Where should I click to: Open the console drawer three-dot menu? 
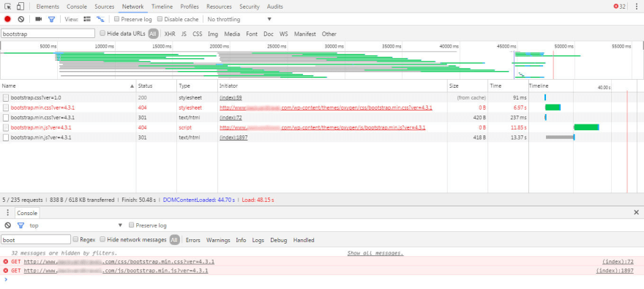pos(7,212)
